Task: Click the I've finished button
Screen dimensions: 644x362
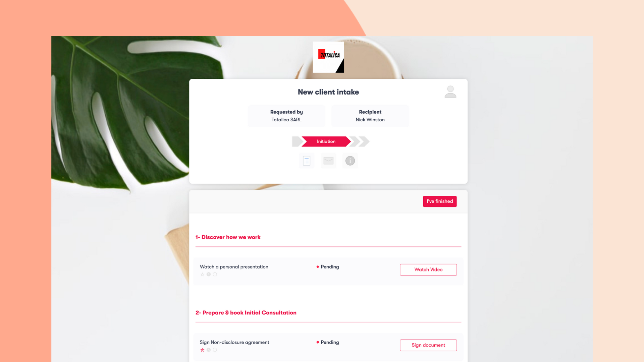Action: [440, 201]
